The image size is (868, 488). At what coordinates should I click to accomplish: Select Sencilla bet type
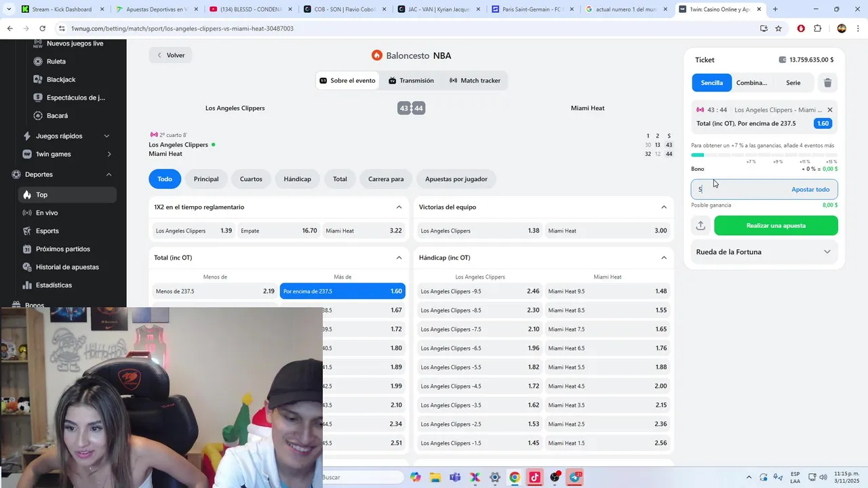[x=712, y=83]
